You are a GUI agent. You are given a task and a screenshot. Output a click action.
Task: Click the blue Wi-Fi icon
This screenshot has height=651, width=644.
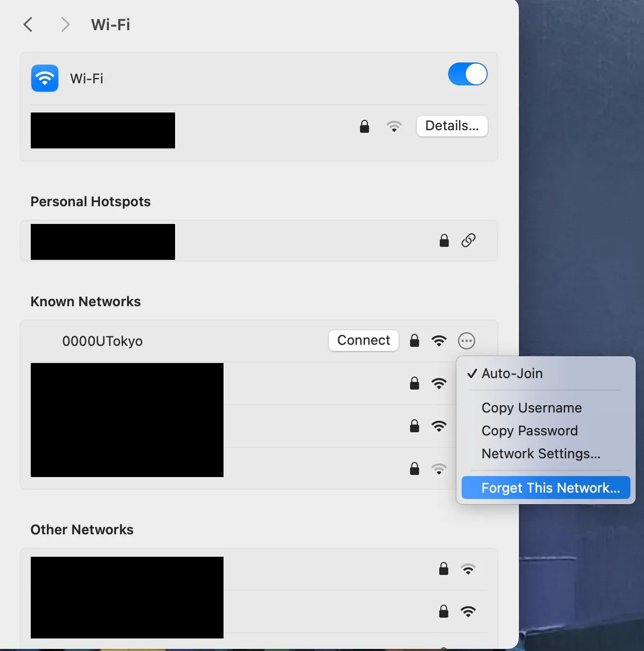pyautogui.click(x=45, y=78)
